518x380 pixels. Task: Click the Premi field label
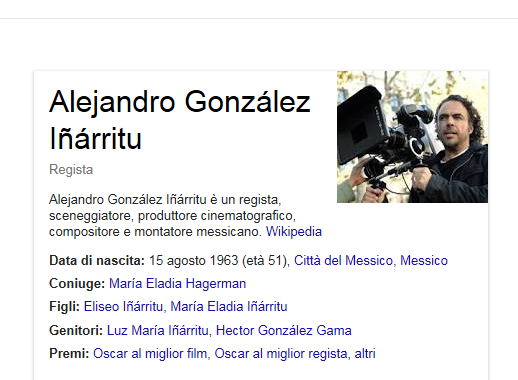coord(69,354)
